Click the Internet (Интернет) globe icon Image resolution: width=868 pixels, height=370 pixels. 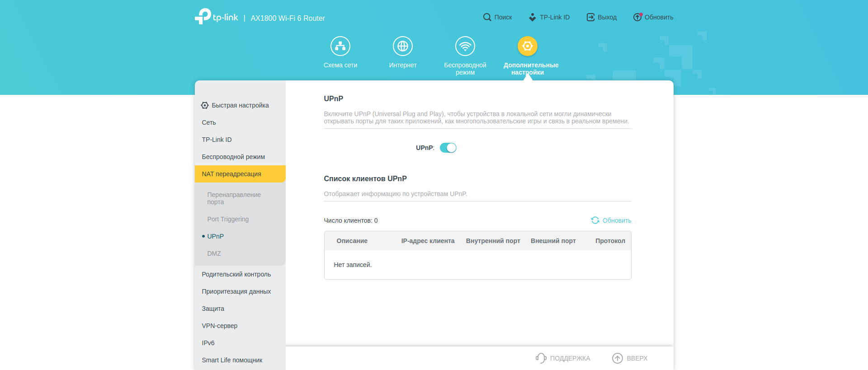tap(402, 46)
